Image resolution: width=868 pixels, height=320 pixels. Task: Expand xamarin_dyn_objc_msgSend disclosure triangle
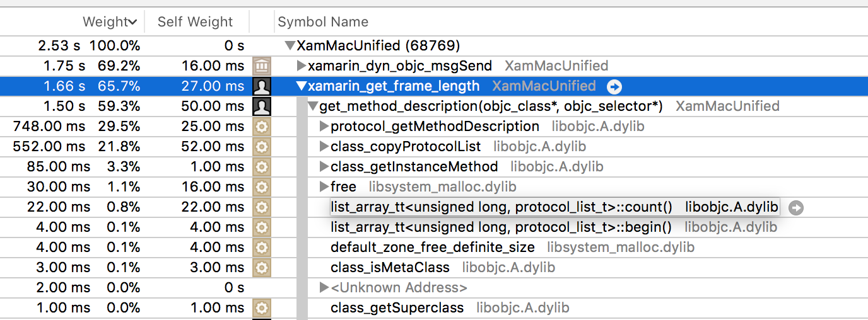302,66
